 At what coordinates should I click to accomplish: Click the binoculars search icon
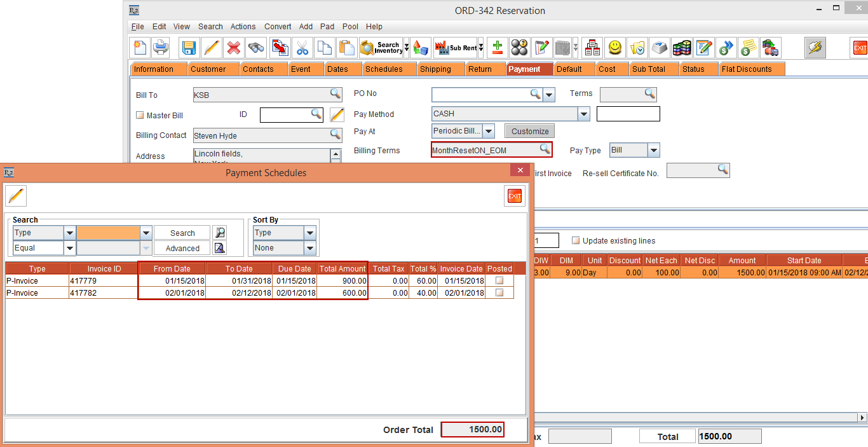tap(256, 48)
